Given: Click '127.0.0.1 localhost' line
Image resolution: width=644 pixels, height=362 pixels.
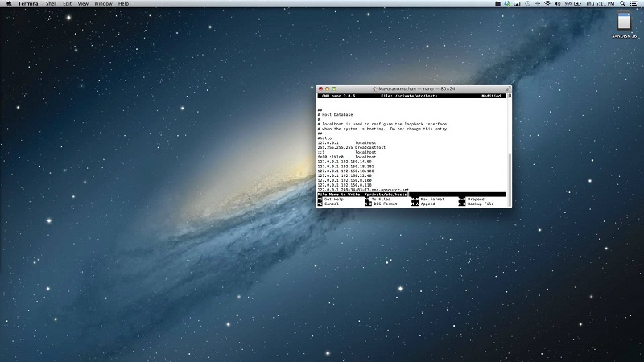Looking at the screenshot, I should point(347,143).
